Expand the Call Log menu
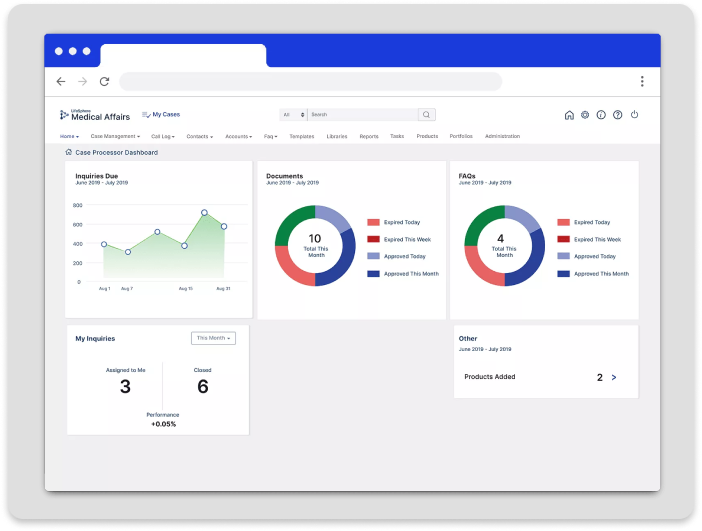 coord(164,136)
